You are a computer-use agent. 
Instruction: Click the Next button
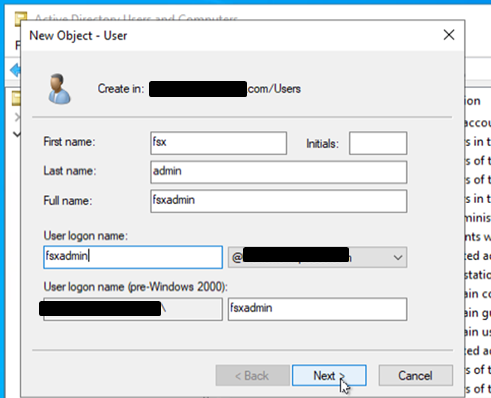click(329, 375)
